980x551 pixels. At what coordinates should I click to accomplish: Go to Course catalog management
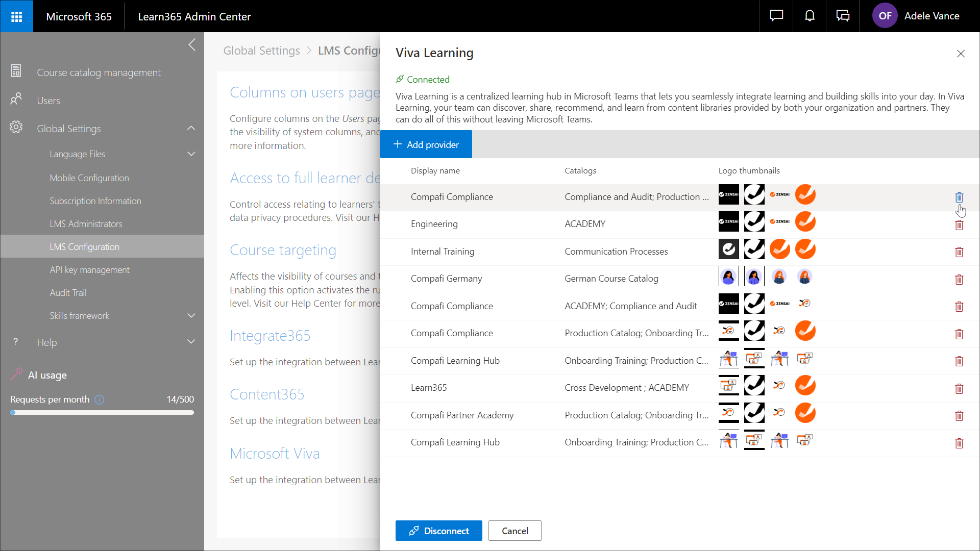pyautogui.click(x=99, y=73)
